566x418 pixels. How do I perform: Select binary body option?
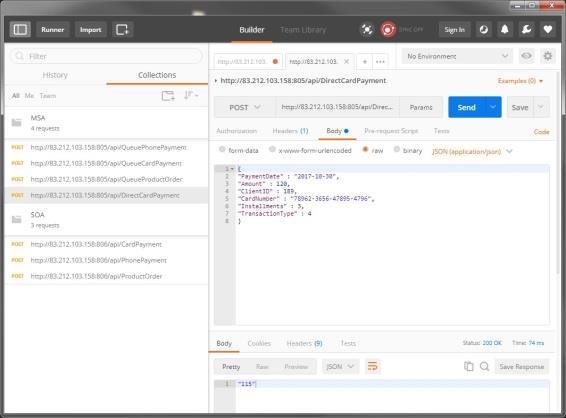(397, 149)
